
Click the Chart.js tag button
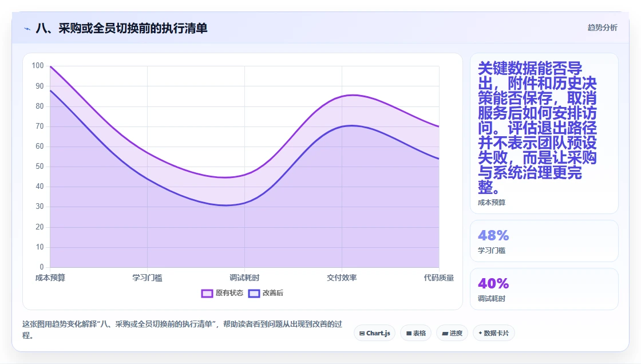click(374, 333)
